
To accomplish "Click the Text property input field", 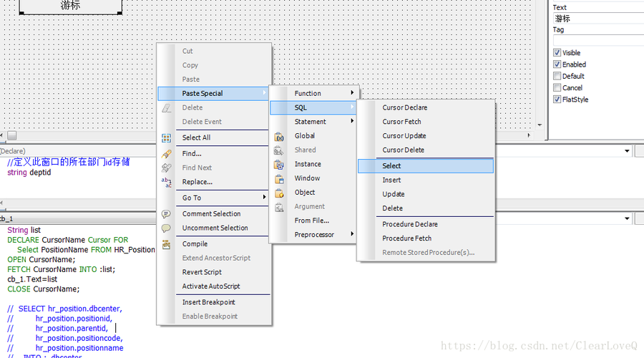I will [598, 19].
